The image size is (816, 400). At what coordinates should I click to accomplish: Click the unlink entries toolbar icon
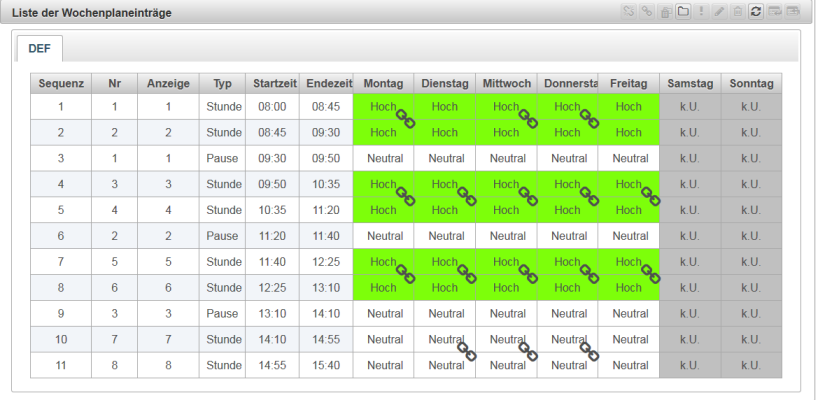629,11
